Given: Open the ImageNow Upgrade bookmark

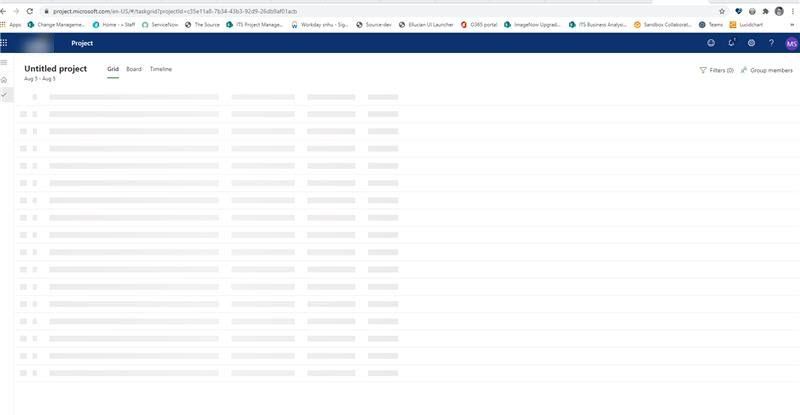Looking at the screenshot, I should click(x=532, y=25).
